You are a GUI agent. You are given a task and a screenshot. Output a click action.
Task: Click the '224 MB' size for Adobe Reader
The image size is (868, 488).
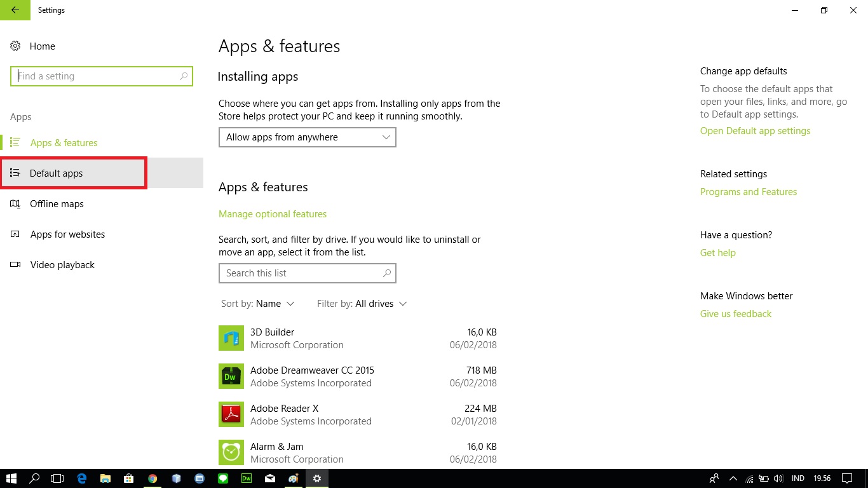click(481, 409)
